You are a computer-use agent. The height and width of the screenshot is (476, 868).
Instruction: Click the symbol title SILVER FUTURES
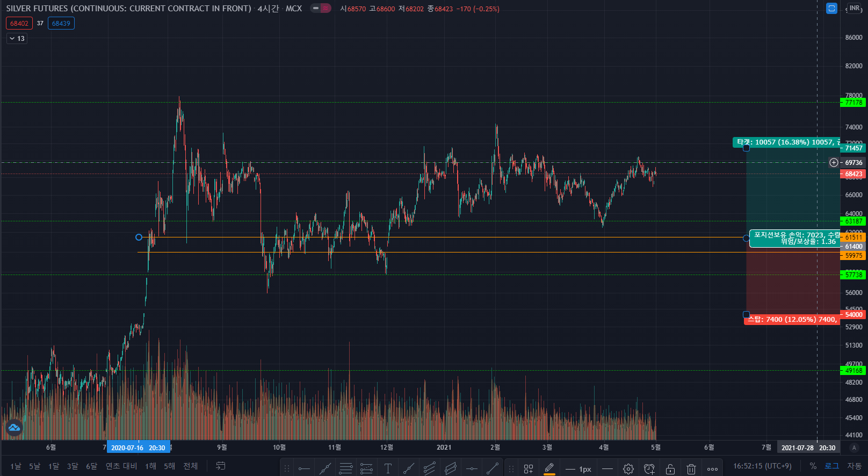(128, 8)
